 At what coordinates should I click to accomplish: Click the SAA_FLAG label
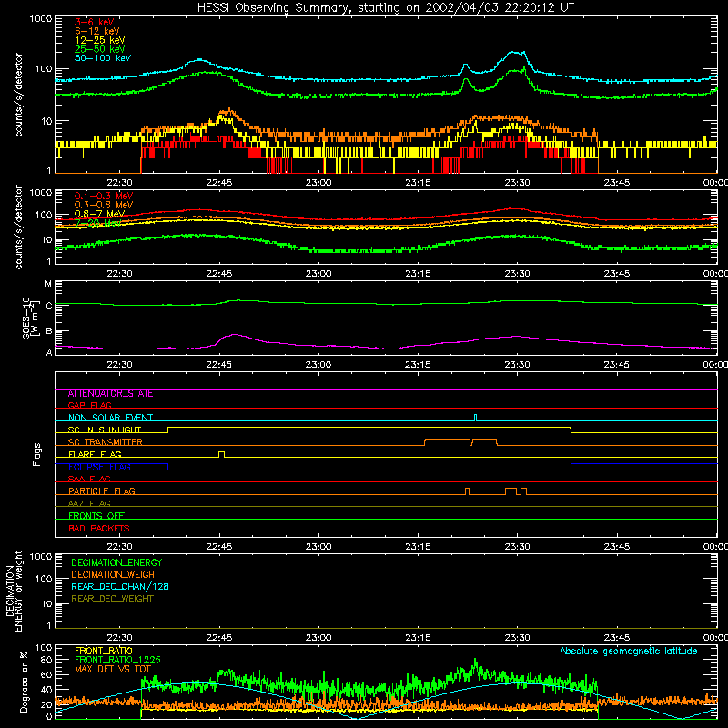pos(89,479)
